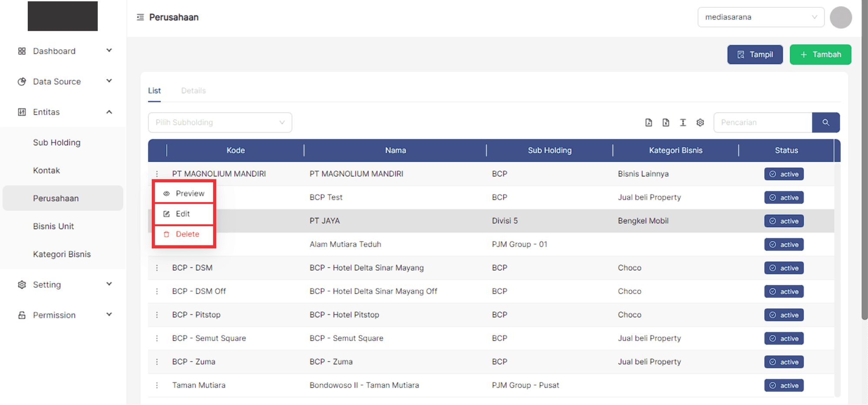The height and width of the screenshot is (405, 868).
Task: Select Delete in the row context menu
Action: tap(187, 234)
